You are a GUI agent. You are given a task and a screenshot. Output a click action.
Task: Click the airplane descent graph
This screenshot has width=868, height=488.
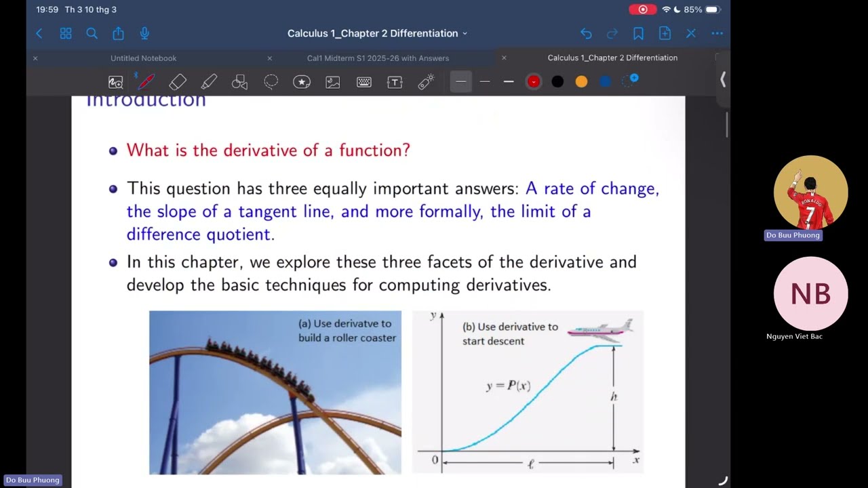click(x=528, y=392)
